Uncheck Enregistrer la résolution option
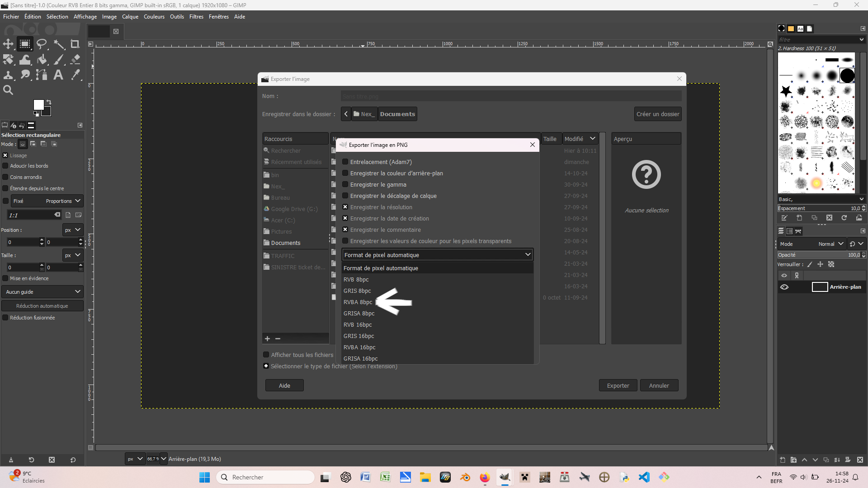The height and width of the screenshot is (488, 868). coord(345,207)
